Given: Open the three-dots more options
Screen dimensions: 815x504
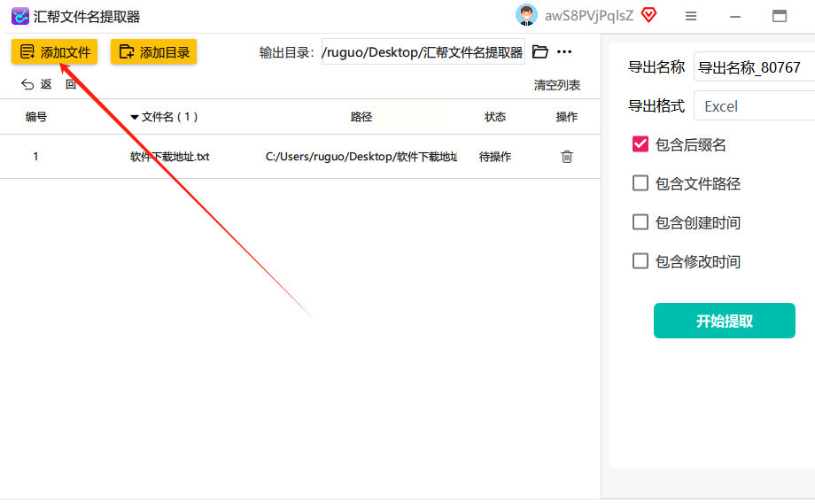Looking at the screenshot, I should pyautogui.click(x=564, y=51).
